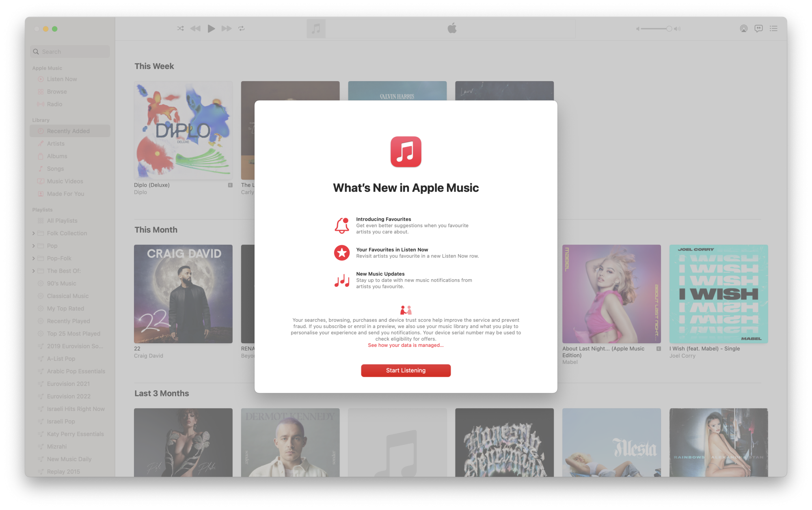Viewport: 812px width, 510px height.
Task: Click Craig David artist name
Action: pyautogui.click(x=149, y=356)
